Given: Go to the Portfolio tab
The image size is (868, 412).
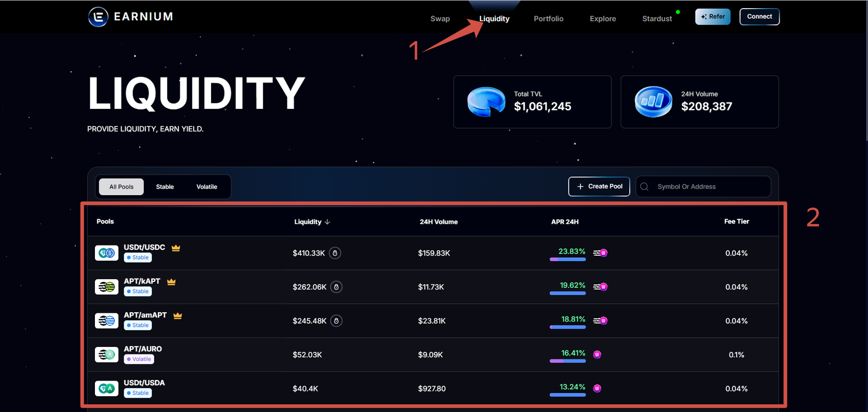Looking at the screenshot, I should 548,19.
